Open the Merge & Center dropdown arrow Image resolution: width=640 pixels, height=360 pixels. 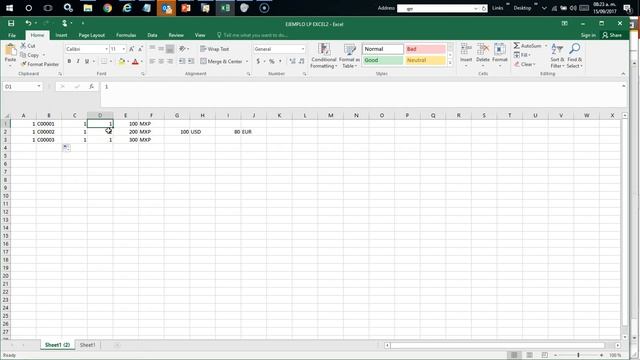247,62
